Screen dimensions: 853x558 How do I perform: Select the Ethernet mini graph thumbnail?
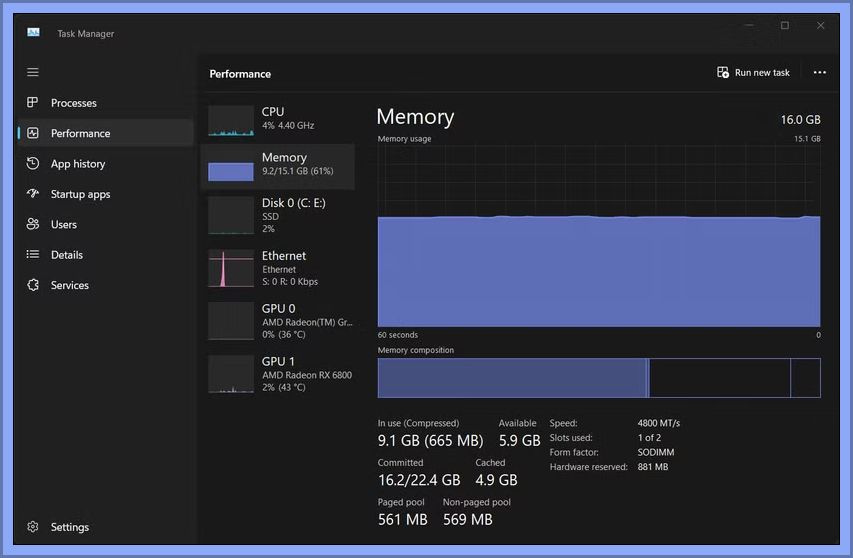coord(231,268)
